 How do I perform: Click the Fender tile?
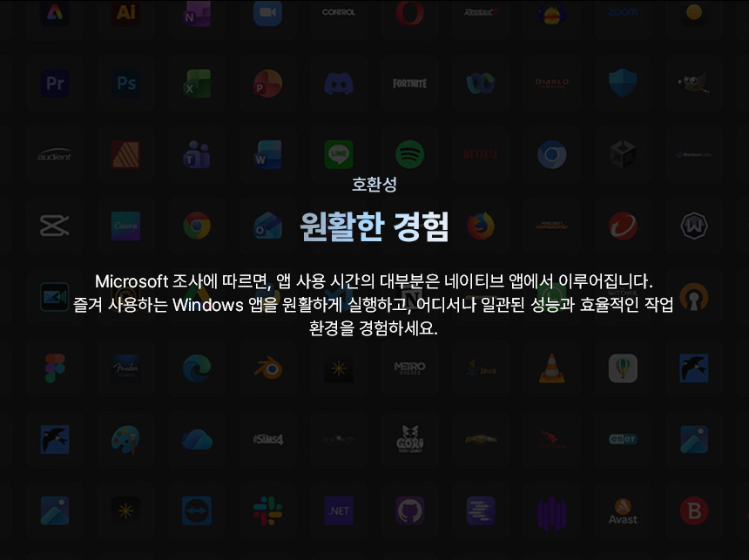[125, 368]
